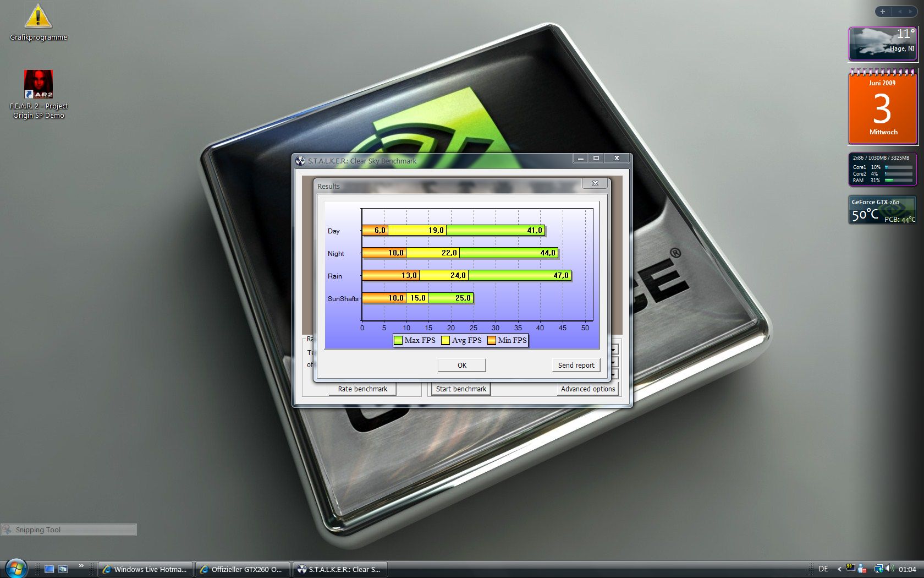Switch to Windows Live Hotmail taskbar window
Viewport: 924px width, 578px height.
[146, 569]
